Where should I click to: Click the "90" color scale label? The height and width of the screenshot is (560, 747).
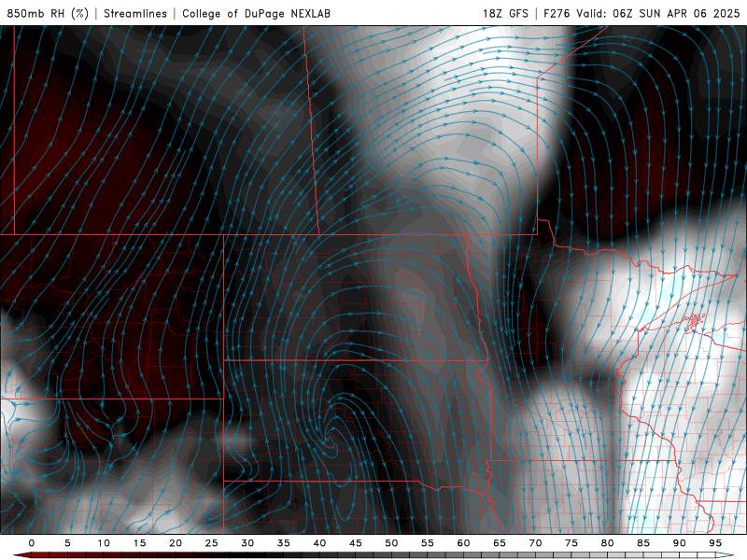[680, 543]
